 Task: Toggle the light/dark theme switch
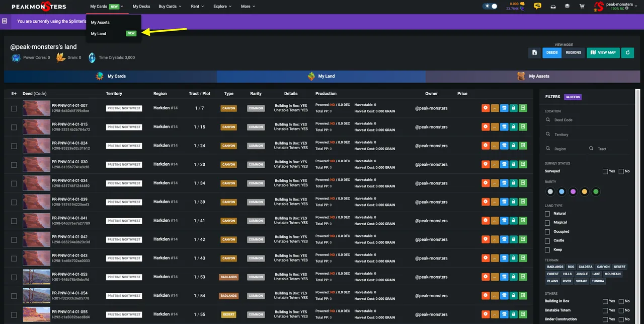490,7
